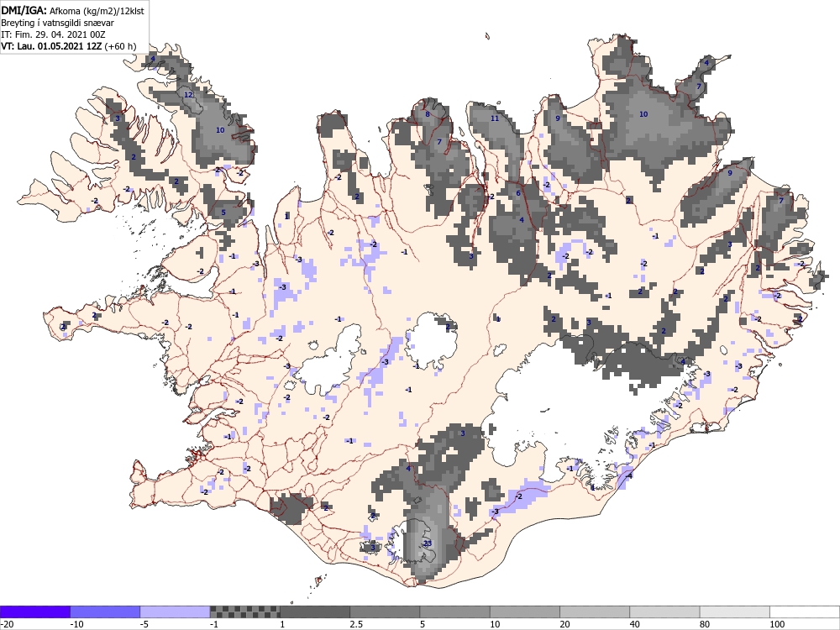Click the darkest purple legend swatch for -20 to -10

point(34,612)
